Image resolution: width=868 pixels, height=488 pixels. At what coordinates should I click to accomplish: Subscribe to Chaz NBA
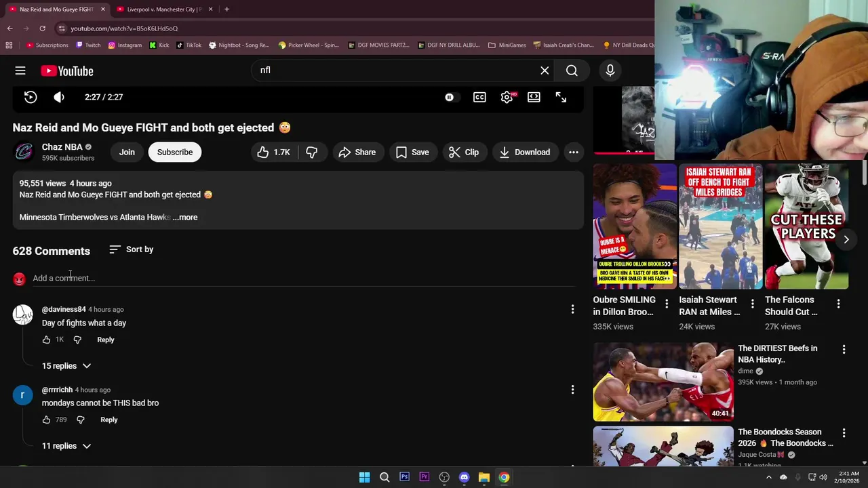[175, 152]
